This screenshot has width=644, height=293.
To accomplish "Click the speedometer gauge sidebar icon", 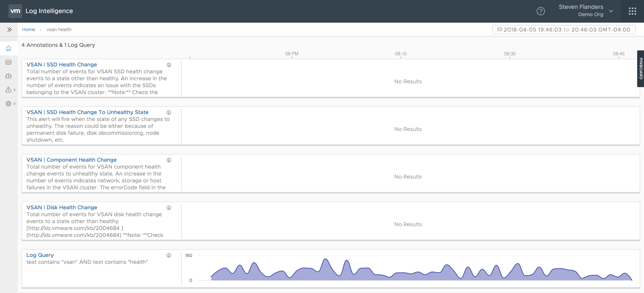I will (8, 76).
